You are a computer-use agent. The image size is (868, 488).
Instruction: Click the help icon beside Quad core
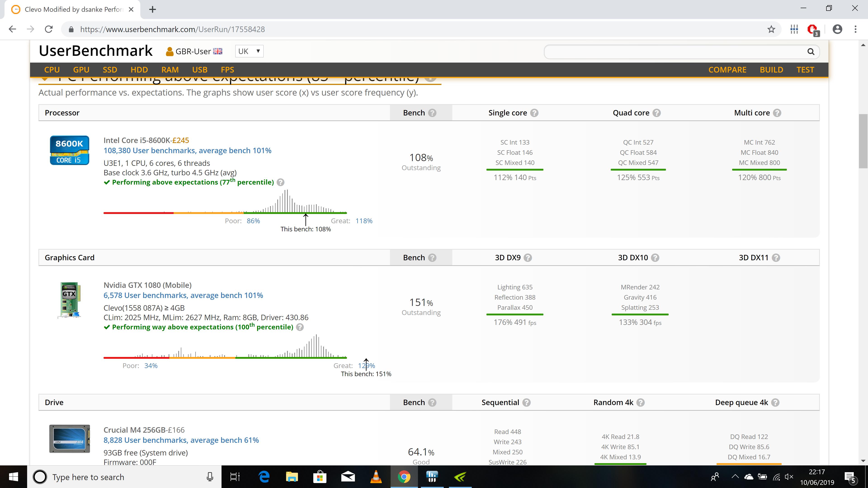pyautogui.click(x=656, y=113)
